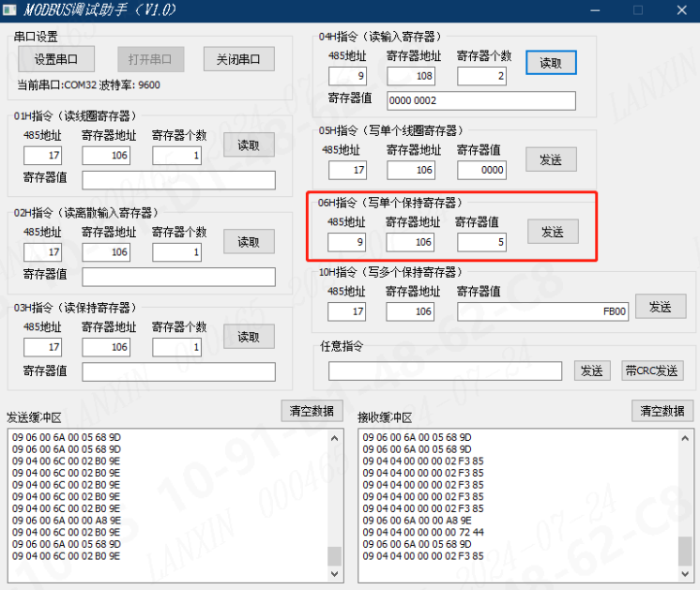
Task: Click the receive buffer scroll-down arrow
Action: click(685, 573)
